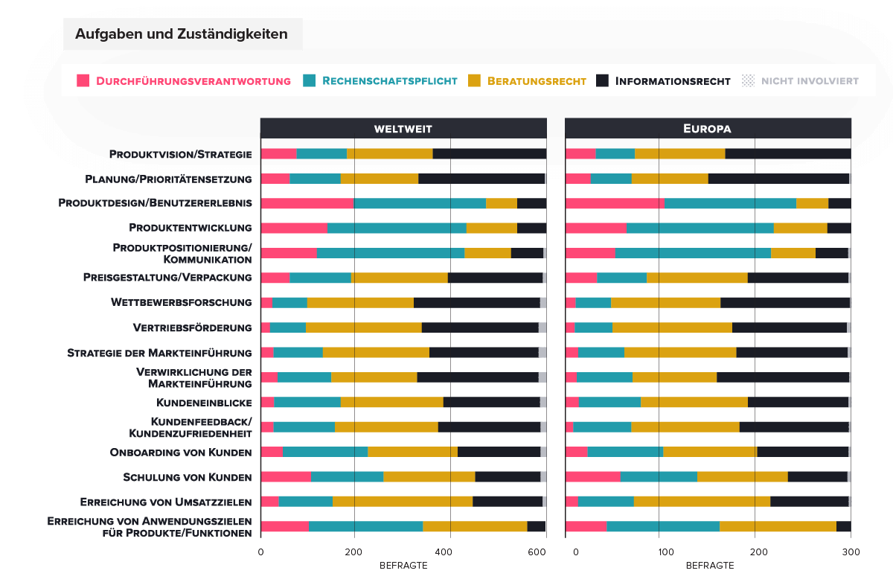Image resolution: width=893 pixels, height=588 pixels.
Task: Click the gray Nicht involviert legend swatch
Action: 748,80
